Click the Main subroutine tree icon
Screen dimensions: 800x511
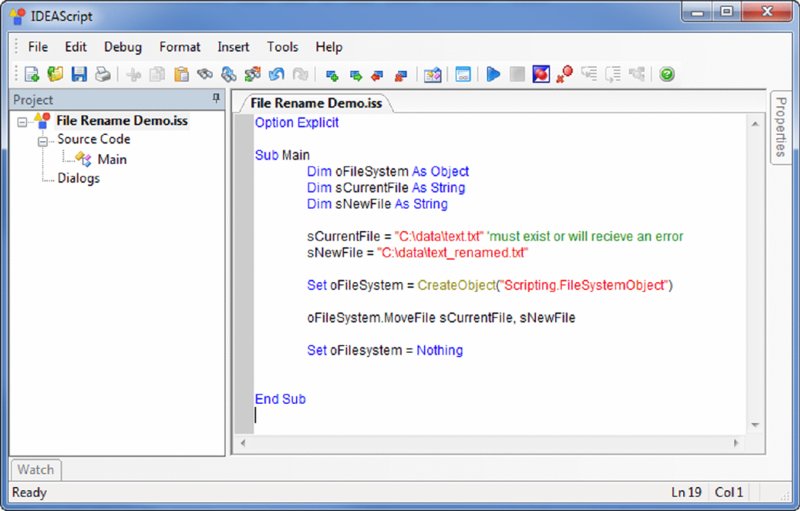(x=84, y=159)
